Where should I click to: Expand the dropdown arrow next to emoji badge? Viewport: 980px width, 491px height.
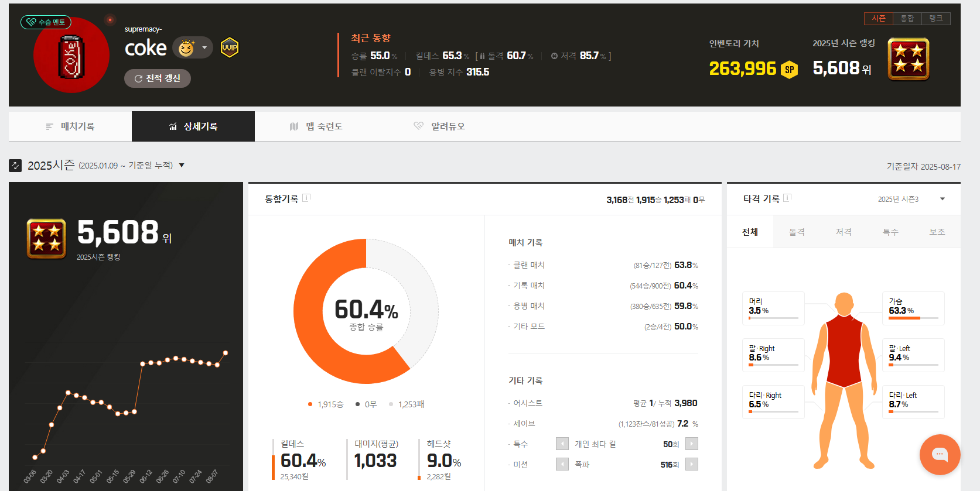(x=204, y=48)
